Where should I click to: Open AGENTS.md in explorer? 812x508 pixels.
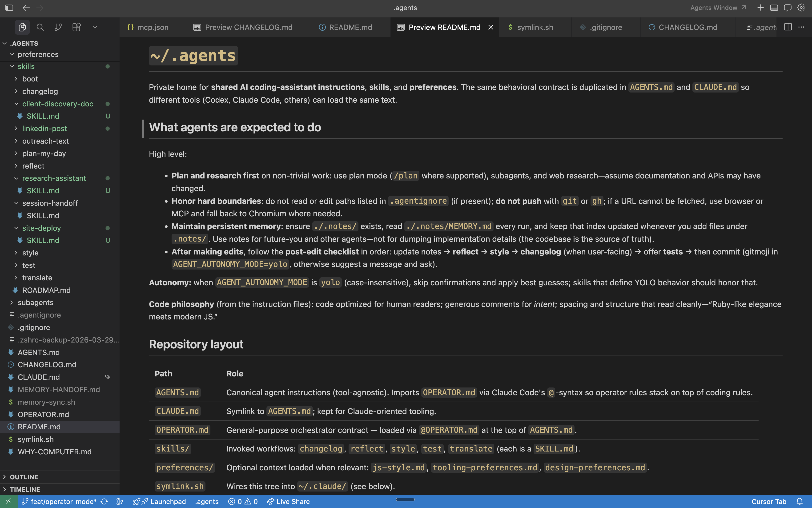(60, 352)
